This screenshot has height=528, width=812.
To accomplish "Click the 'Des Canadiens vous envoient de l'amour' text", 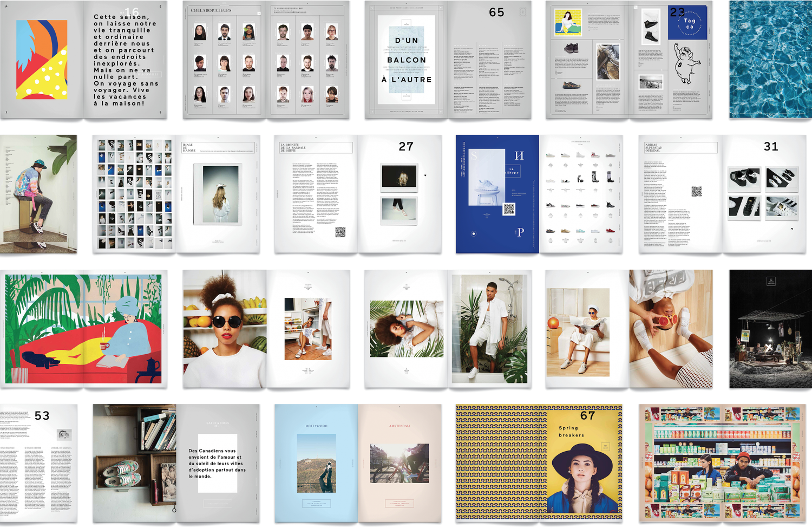I will tap(217, 463).
